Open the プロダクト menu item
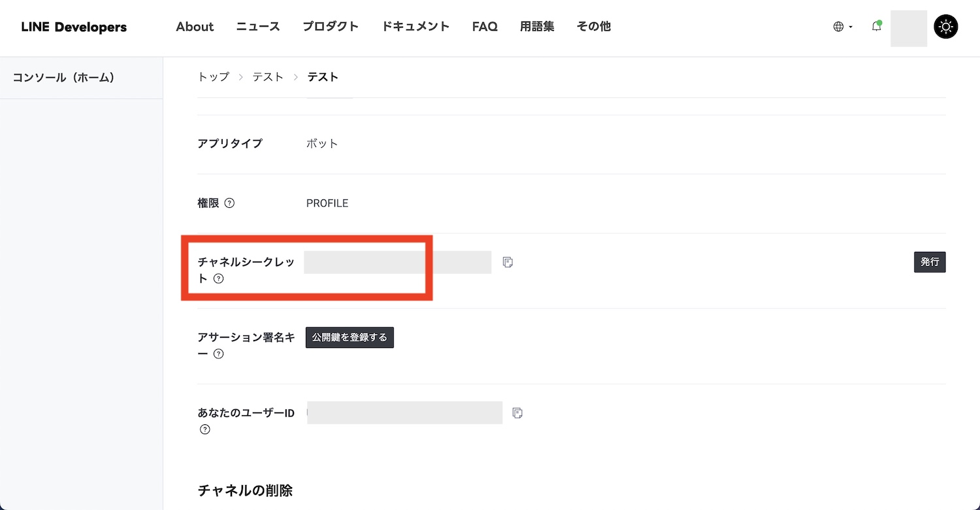Screen dimensions: 980x510 click(331, 27)
